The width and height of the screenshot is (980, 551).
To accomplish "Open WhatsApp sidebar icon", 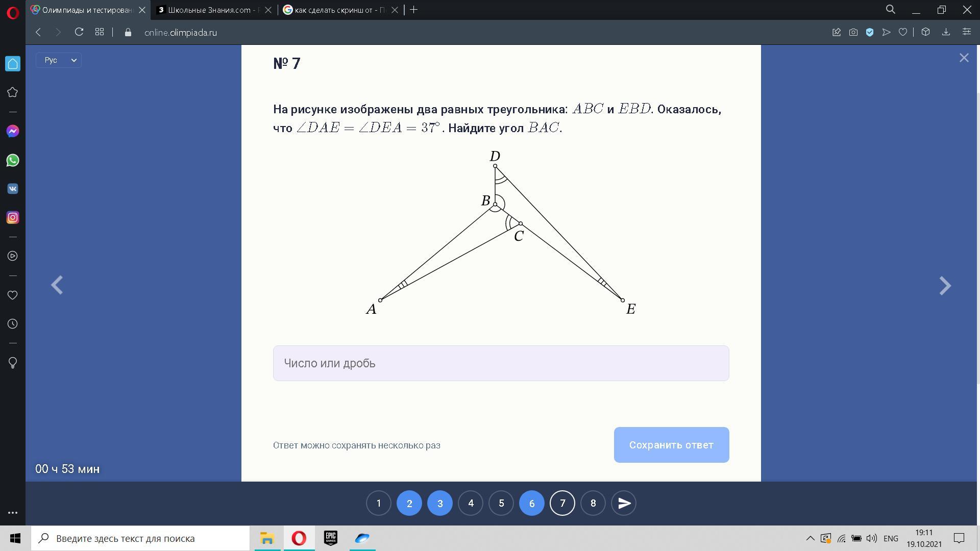I will coord(13,160).
